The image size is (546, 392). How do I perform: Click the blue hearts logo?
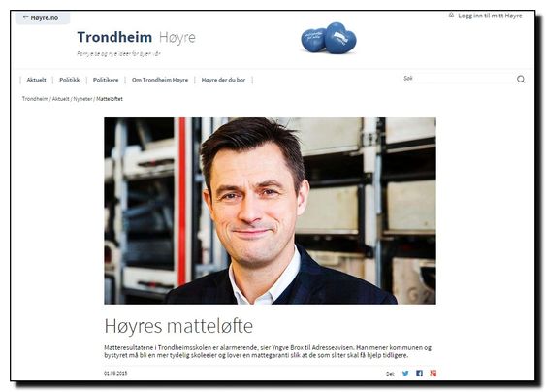click(329, 39)
